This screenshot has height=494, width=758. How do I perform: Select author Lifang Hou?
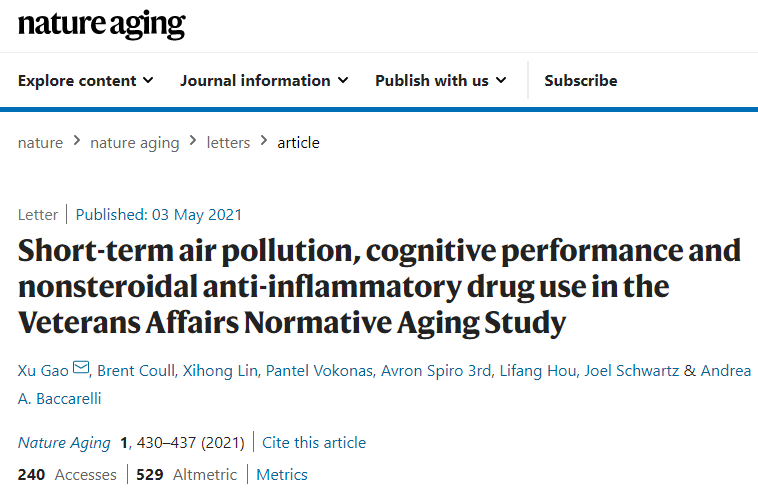pos(538,371)
